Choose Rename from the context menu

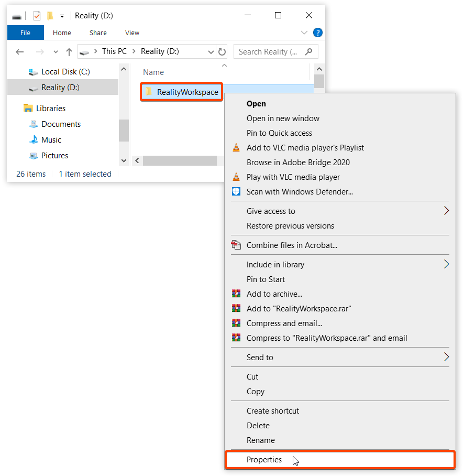[x=261, y=440]
